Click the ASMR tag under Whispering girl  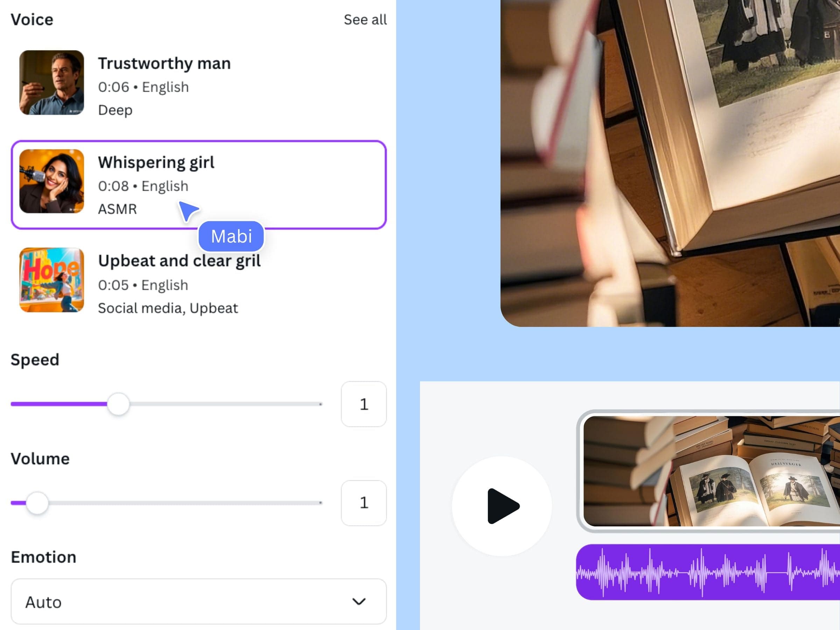pyautogui.click(x=117, y=209)
